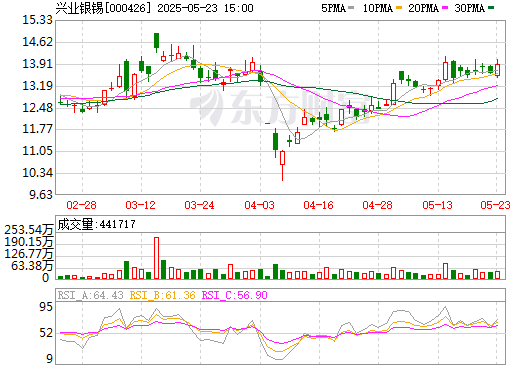Pick the magenta 20PMA legend color marker
Screen dimensions: 520x365
445,8
